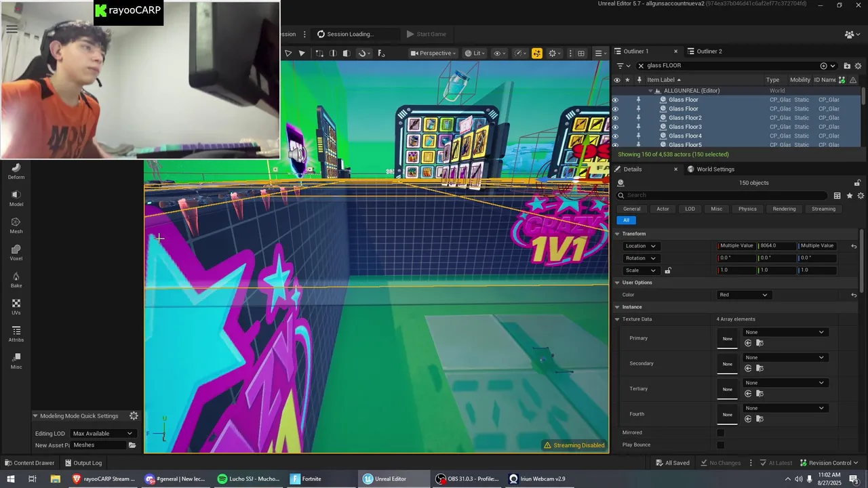Toggle the Mirrored checkbox
This screenshot has width=868, height=488.
[x=720, y=432]
